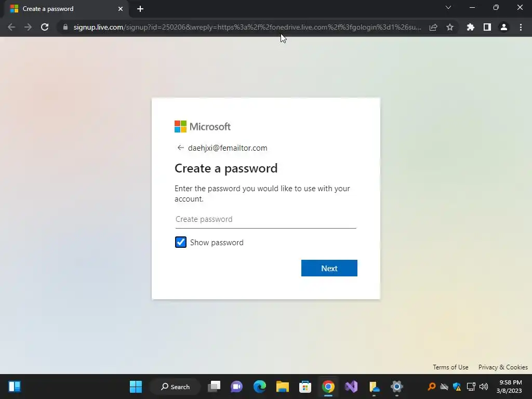
Task: Switch to Google Chrome in the taskbar
Action: [x=328, y=387]
